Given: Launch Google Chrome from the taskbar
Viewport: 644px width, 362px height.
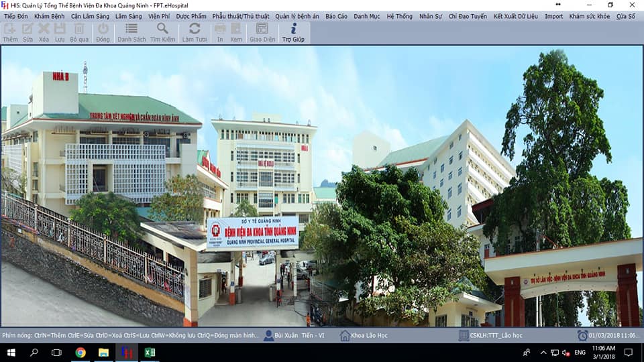Looking at the screenshot, I should click(80, 353).
